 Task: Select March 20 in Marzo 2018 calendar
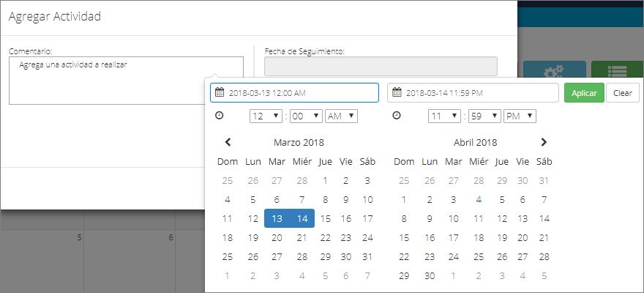tap(277, 237)
